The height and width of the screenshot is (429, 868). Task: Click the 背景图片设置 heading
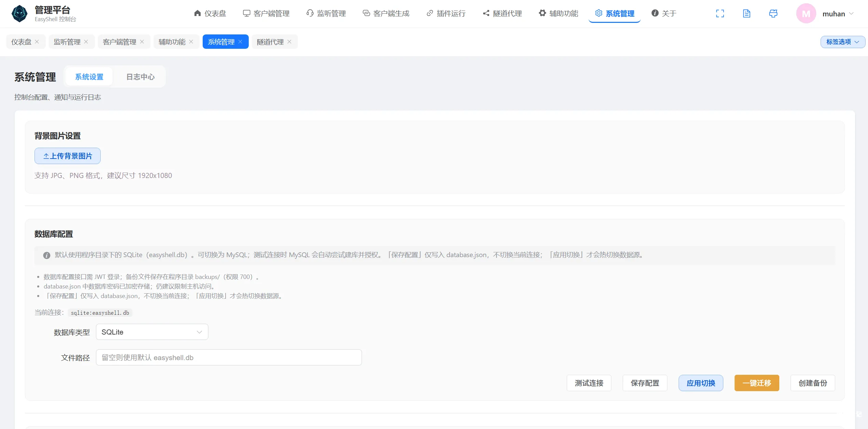pos(57,136)
